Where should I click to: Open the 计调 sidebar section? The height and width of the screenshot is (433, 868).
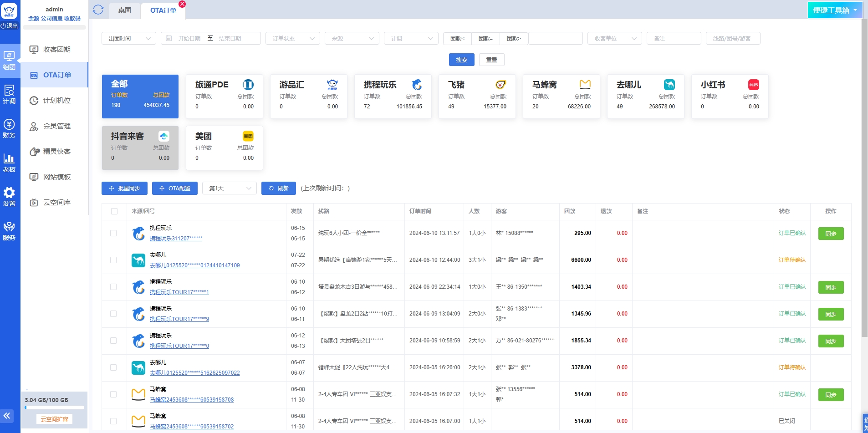(9, 95)
